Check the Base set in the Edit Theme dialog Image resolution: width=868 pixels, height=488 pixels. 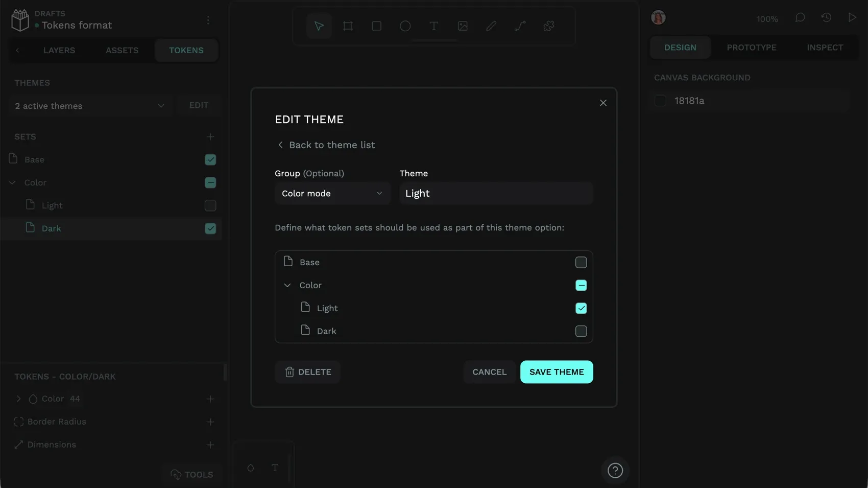(x=581, y=262)
